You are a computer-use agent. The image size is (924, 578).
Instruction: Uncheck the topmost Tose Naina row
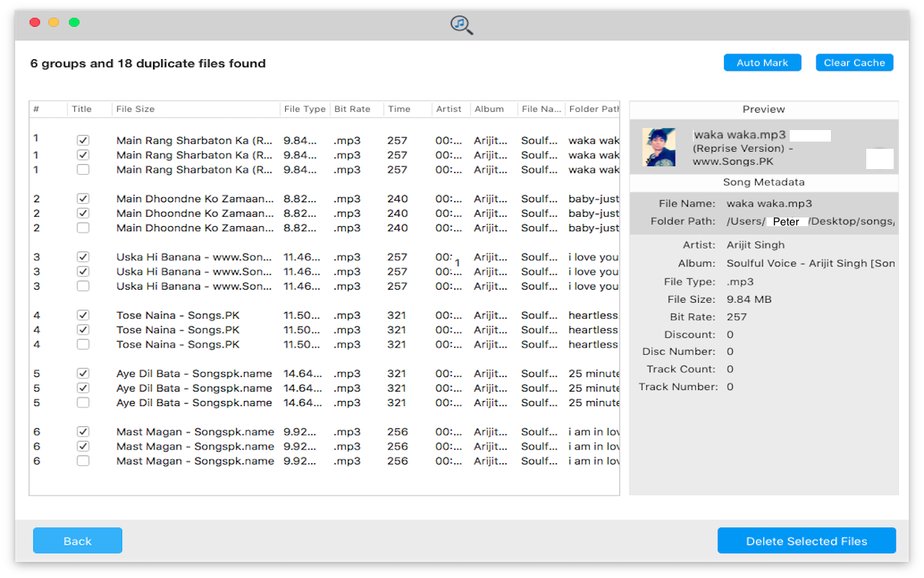pyautogui.click(x=83, y=315)
